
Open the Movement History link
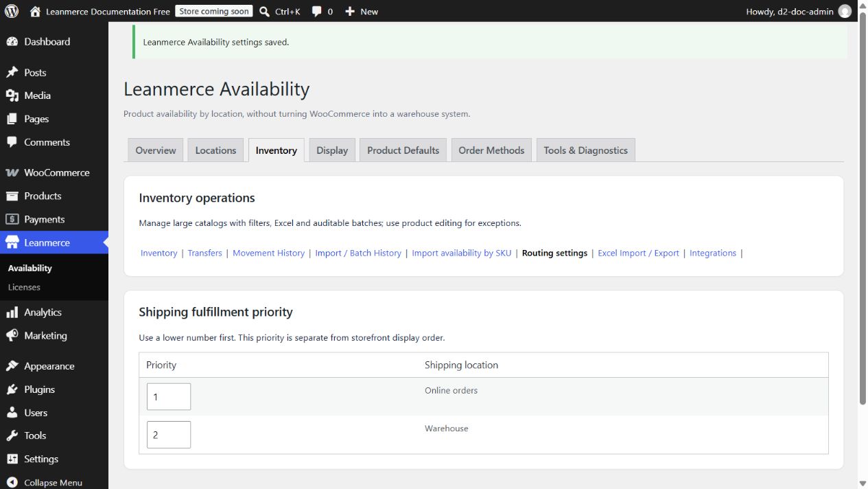pos(268,253)
